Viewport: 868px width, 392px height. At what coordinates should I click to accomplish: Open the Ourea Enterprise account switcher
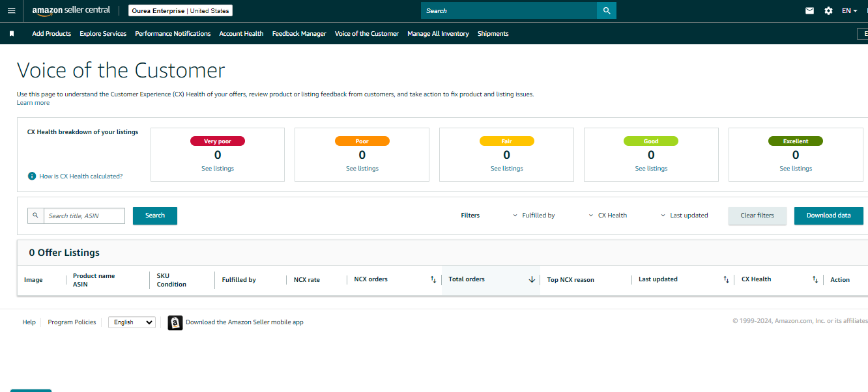tap(181, 10)
